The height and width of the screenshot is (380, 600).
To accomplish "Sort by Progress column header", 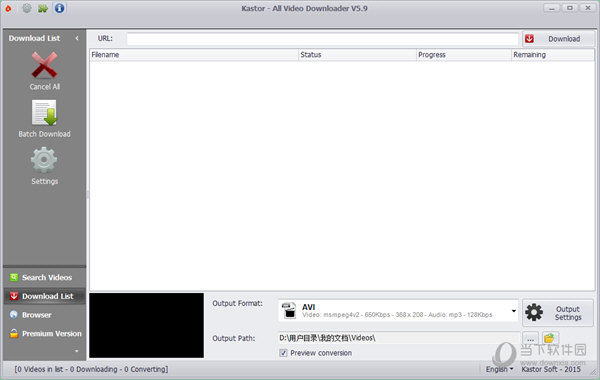I will pos(463,55).
